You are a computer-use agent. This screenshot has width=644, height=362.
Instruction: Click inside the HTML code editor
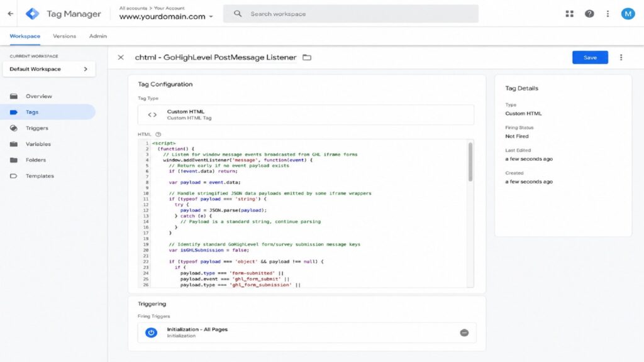pyautogui.click(x=306, y=214)
